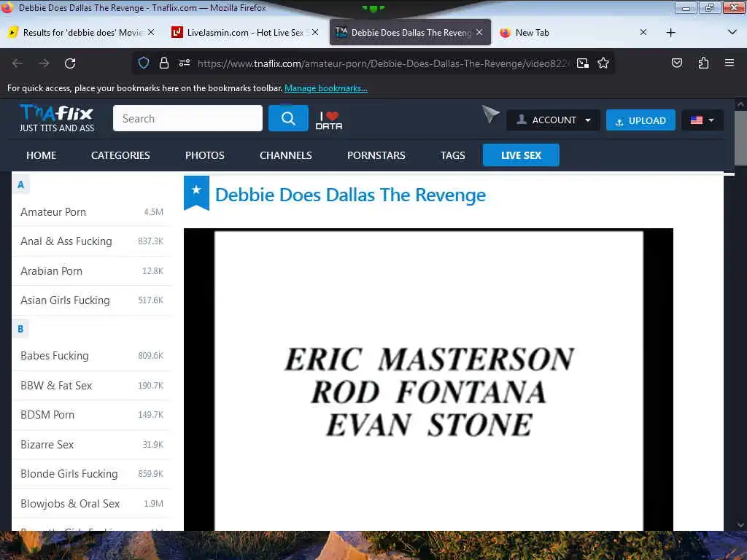
Task: Go forward one page
Action: (44, 63)
